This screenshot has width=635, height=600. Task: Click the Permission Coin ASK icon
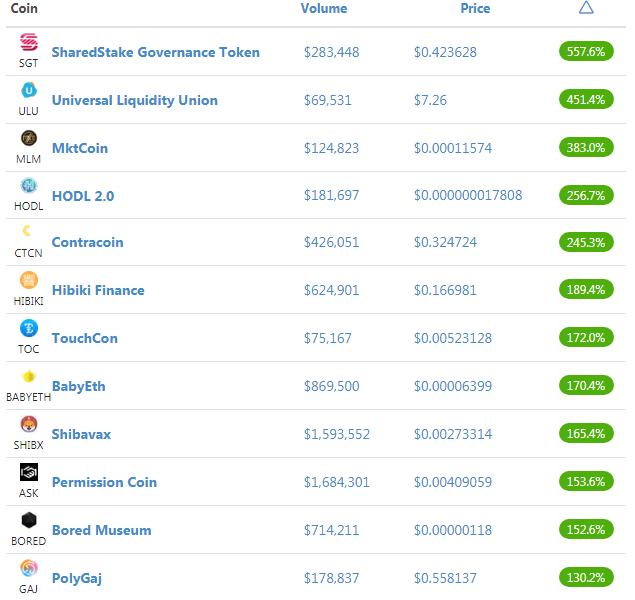[29, 472]
